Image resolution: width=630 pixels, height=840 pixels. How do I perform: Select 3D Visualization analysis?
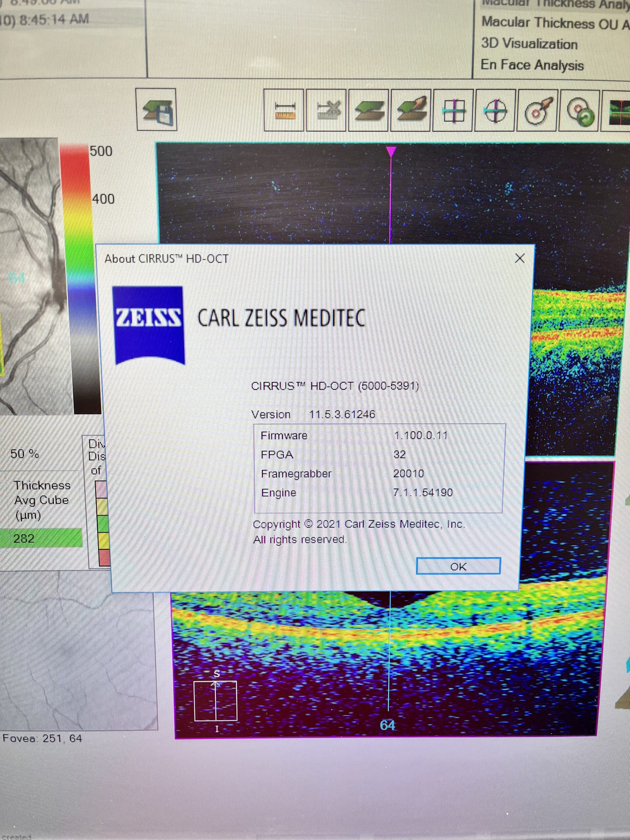529,44
